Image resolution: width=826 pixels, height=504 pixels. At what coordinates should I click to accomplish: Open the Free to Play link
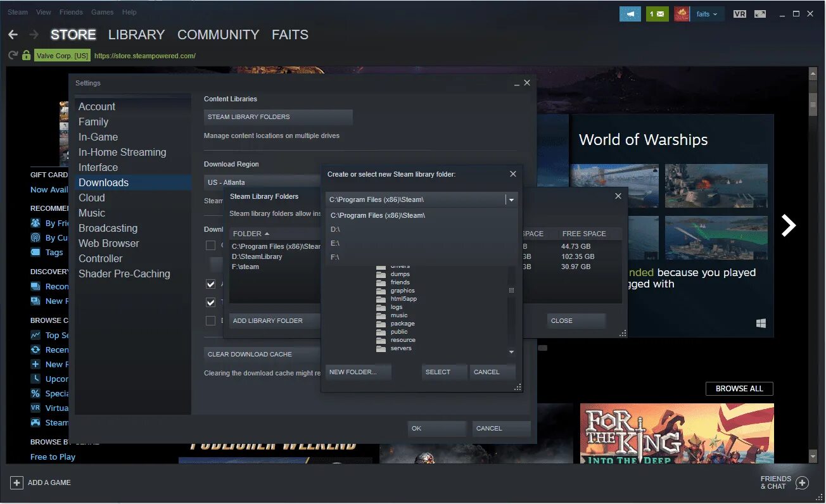(53, 457)
